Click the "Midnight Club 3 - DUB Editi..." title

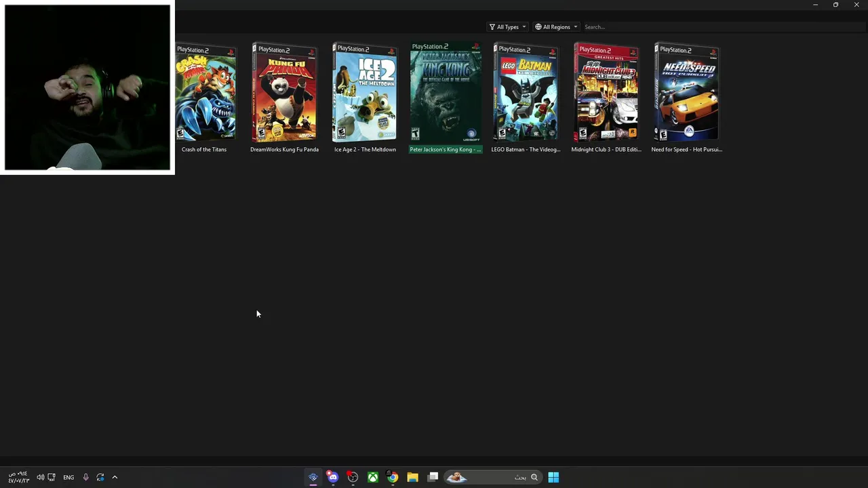pyautogui.click(x=606, y=149)
